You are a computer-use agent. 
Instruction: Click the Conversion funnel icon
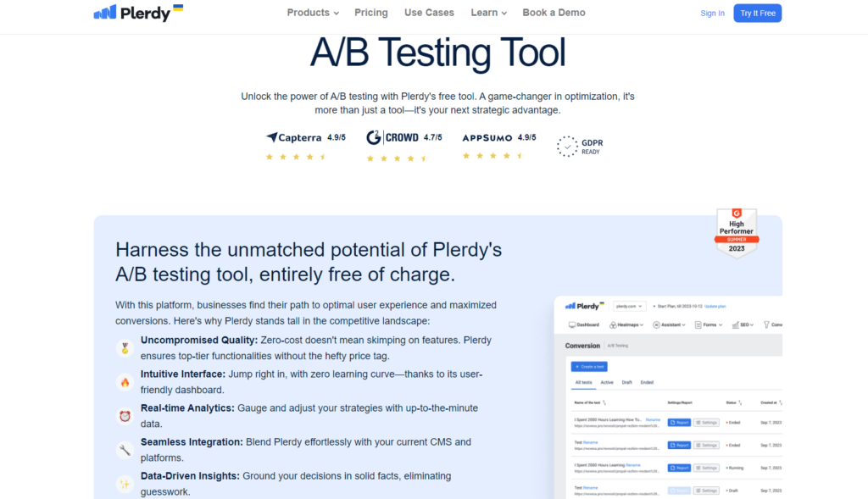(x=766, y=324)
